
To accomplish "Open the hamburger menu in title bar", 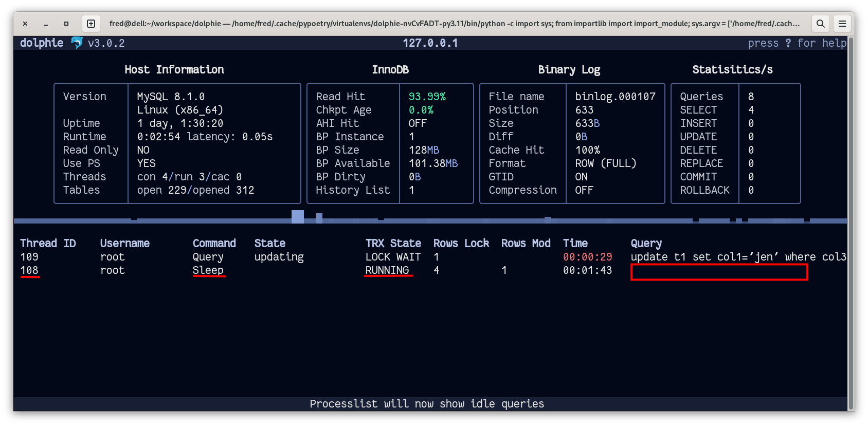I will point(842,24).
